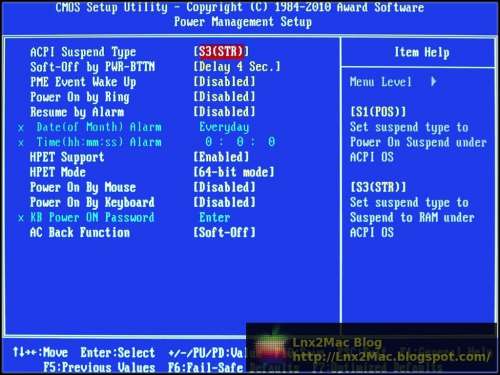This screenshot has width=500, height=375.
Task: Click the [S3(STR)] help heading
Action: click(378, 187)
